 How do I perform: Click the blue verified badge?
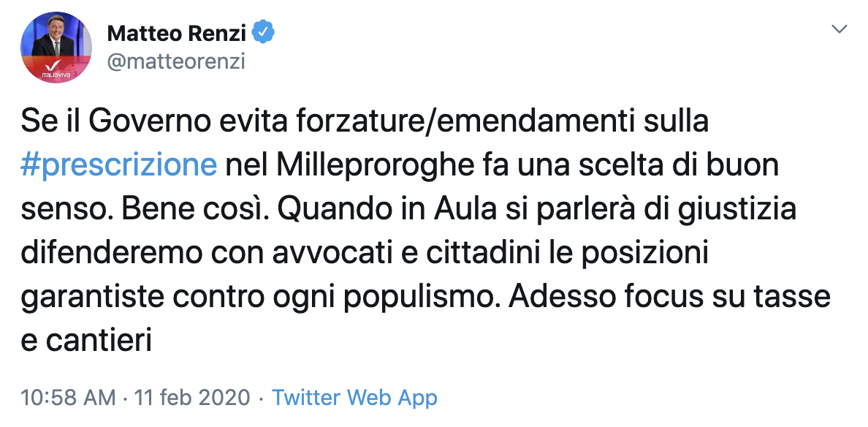(x=264, y=32)
